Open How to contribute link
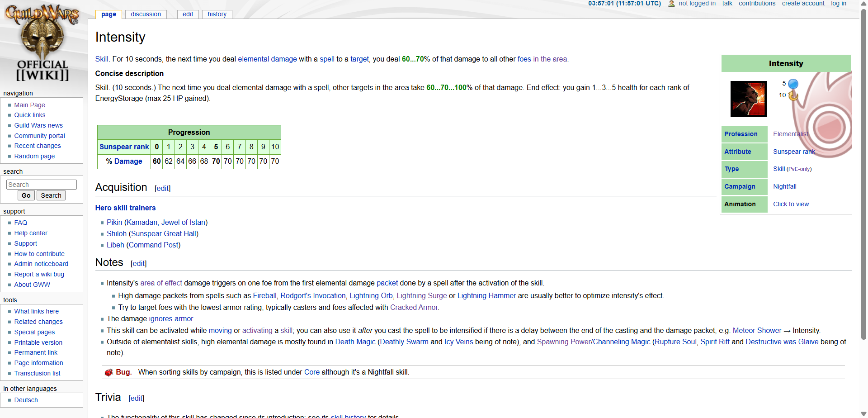Viewport: 868px width, 418px height. [39, 254]
